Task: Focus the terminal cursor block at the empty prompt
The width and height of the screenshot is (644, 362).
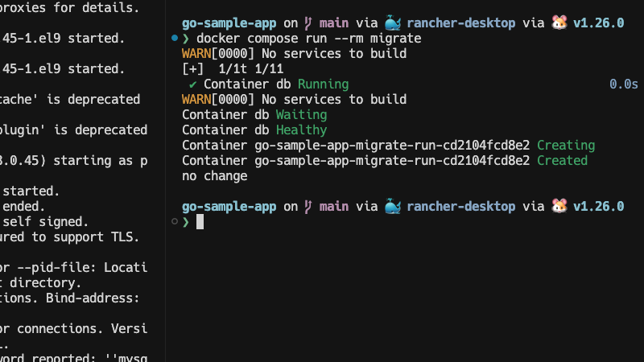Action: (200, 221)
